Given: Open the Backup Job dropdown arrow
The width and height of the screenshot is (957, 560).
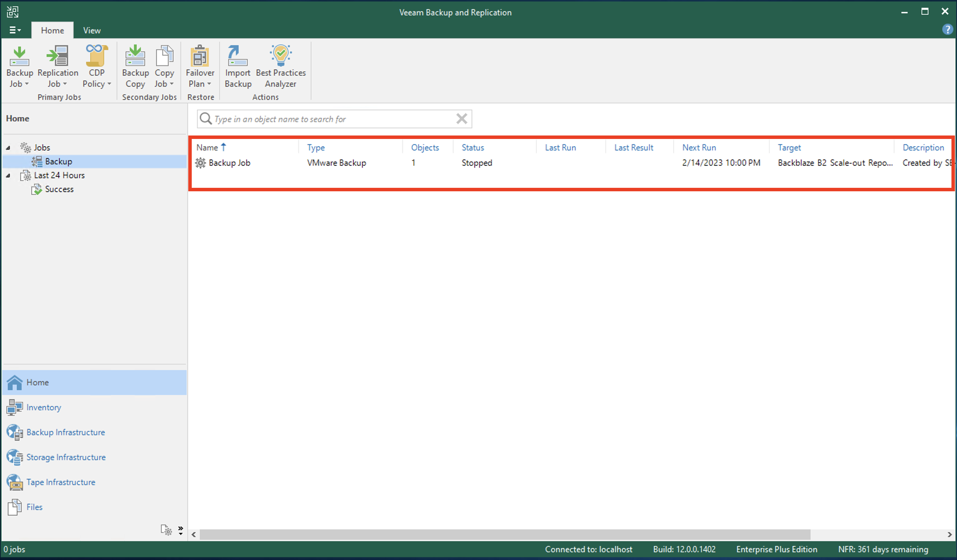Looking at the screenshot, I should [x=27, y=84].
